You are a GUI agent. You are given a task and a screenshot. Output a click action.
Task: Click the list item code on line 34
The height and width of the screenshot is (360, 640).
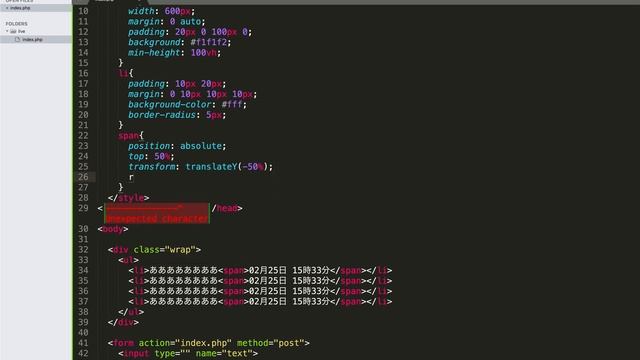(260, 271)
